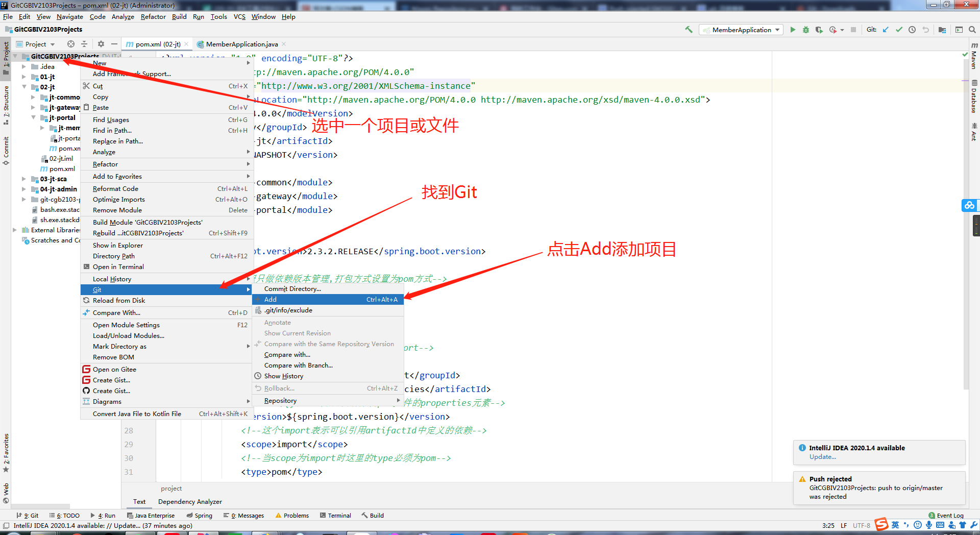The image size is (980, 535).
Task: Run MemberApplication with the green play icon
Action: pos(793,30)
